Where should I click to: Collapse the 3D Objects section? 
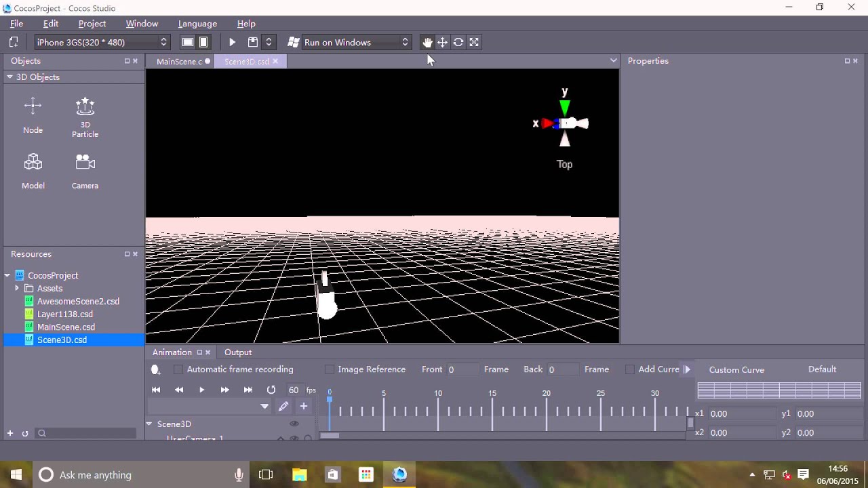click(9, 77)
